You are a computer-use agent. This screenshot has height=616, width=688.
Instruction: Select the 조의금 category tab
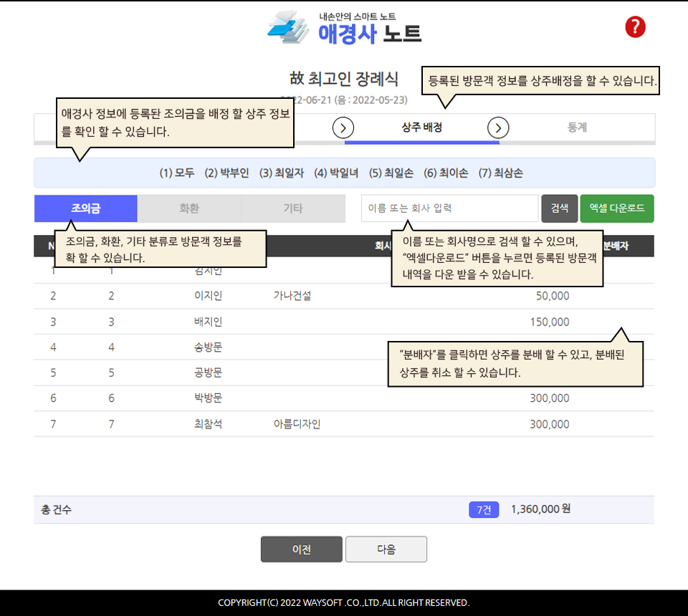85,208
